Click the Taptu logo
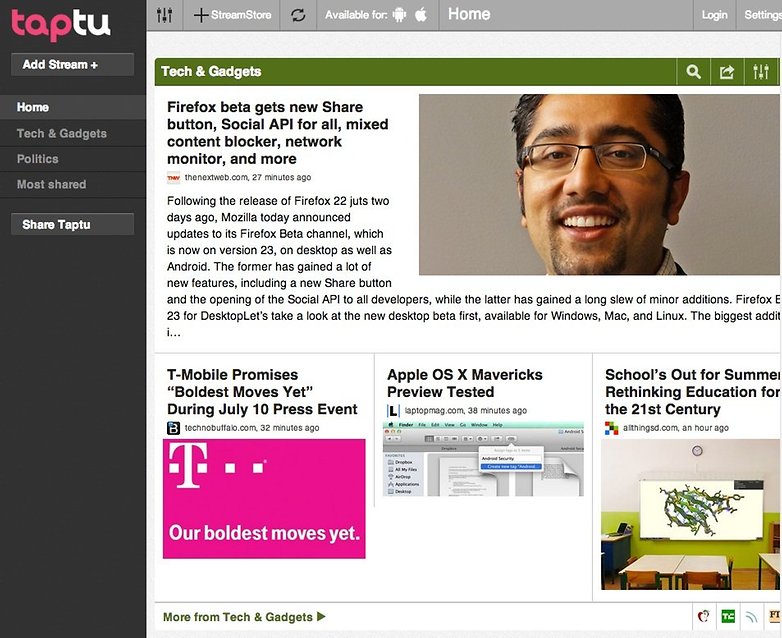782x638 pixels. [60, 24]
